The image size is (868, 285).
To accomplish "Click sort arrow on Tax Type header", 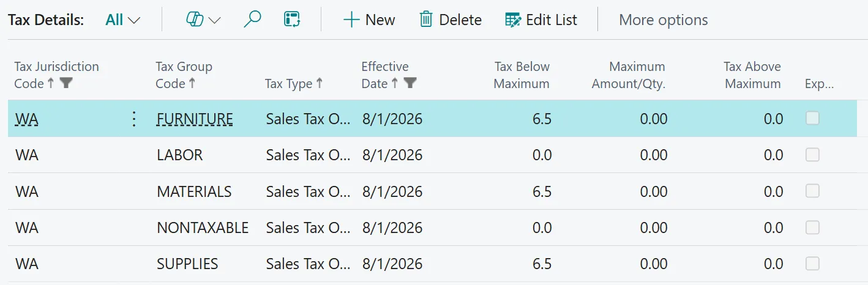I will pos(320,83).
